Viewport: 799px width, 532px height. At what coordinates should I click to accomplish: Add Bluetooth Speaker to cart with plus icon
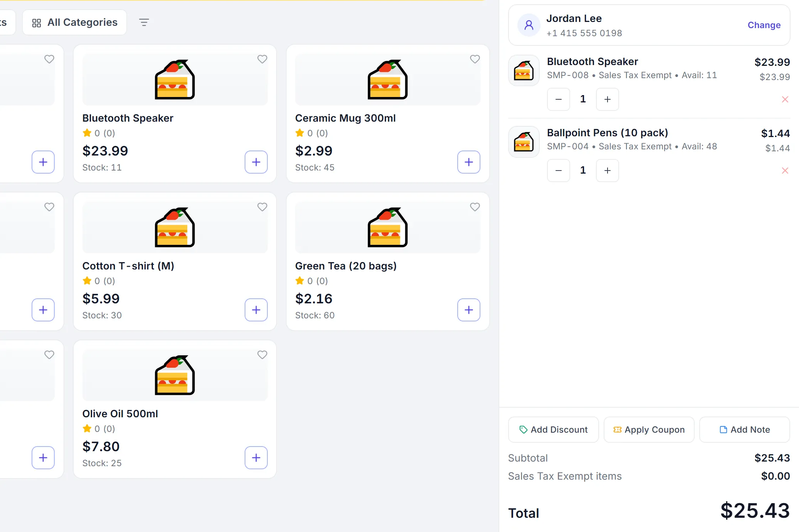pyautogui.click(x=256, y=162)
